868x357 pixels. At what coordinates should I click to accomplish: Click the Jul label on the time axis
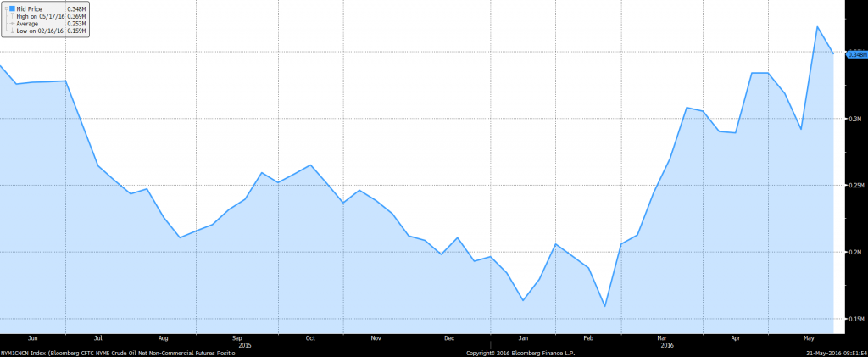pos(98,337)
